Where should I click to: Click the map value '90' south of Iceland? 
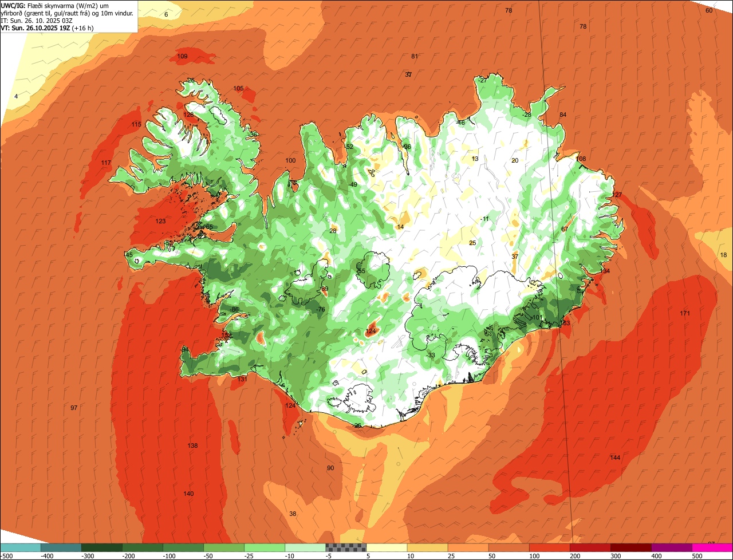point(330,468)
